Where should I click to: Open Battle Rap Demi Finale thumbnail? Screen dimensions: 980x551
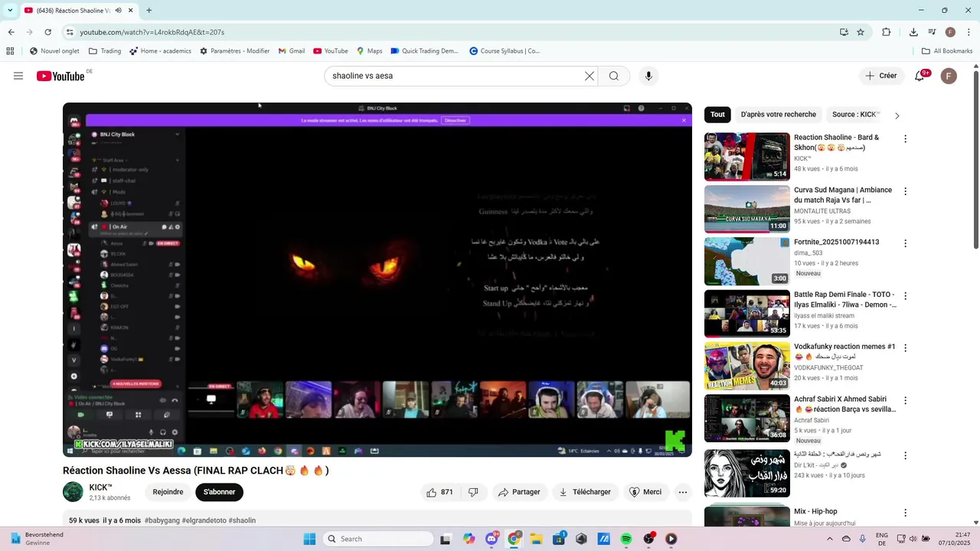click(x=746, y=313)
